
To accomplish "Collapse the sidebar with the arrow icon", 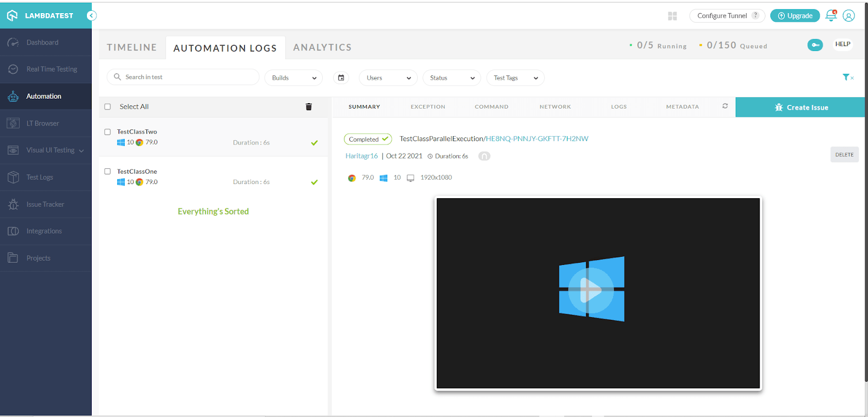I will (x=92, y=16).
